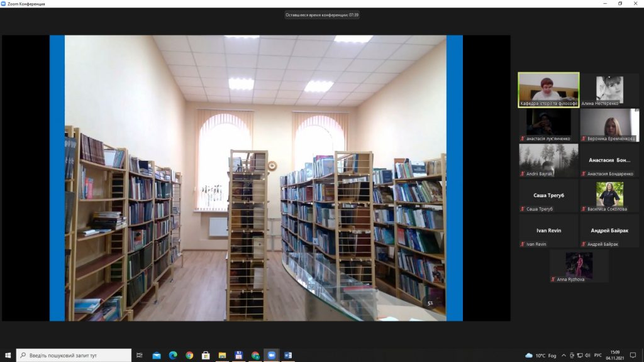
Task: Select the Кафедра історії та філософії video tile
Action: pos(548,90)
